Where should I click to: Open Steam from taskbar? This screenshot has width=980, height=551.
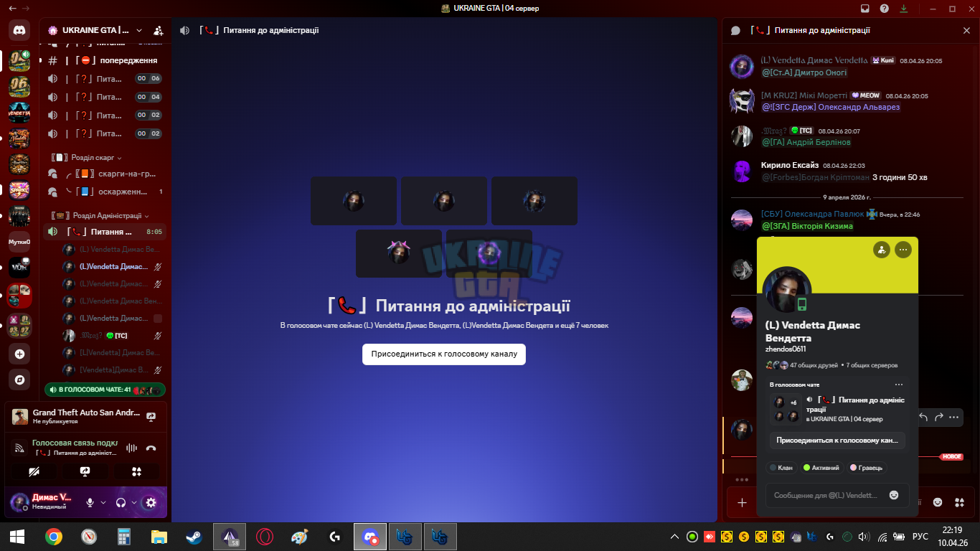tap(194, 537)
